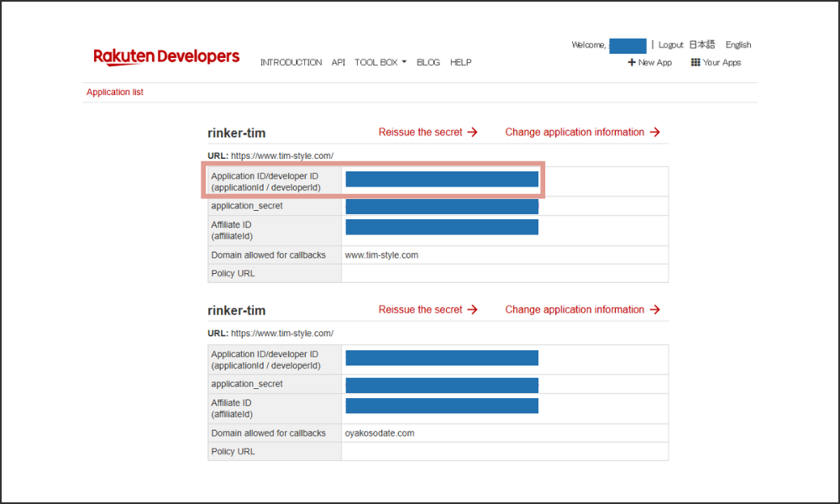Click second app's Policy URL label
The width and height of the screenshot is (840, 504).
[x=233, y=452]
